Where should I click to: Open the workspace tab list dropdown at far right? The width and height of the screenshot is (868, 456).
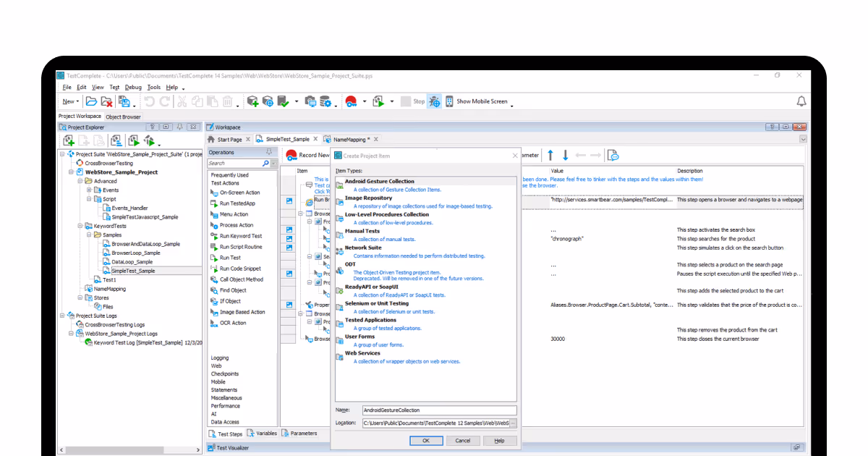803,139
